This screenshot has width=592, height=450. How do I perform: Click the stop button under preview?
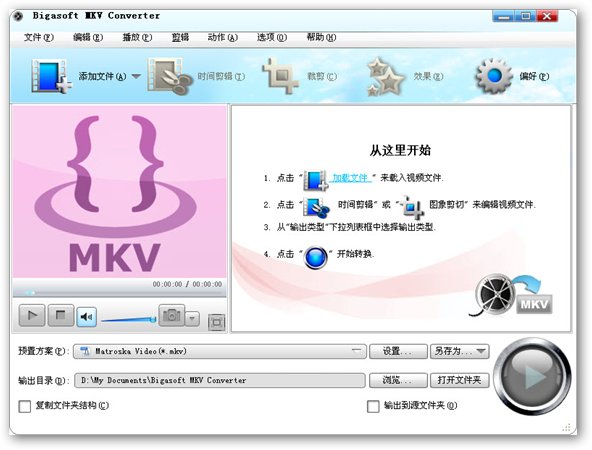pos(60,315)
